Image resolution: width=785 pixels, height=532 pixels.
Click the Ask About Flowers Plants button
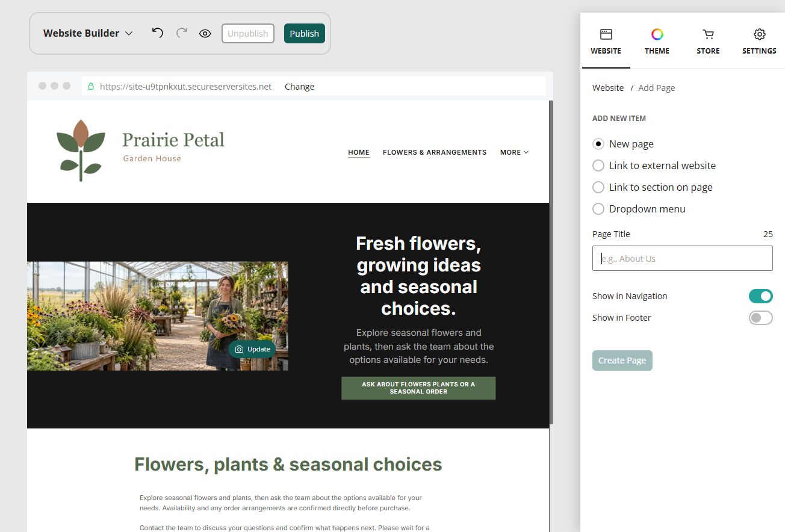pos(418,388)
